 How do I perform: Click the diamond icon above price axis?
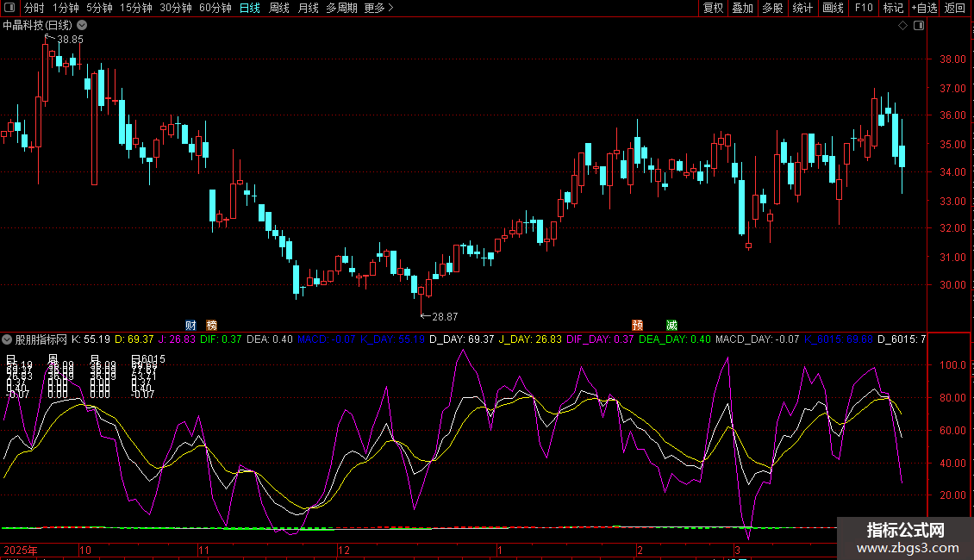[903, 26]
